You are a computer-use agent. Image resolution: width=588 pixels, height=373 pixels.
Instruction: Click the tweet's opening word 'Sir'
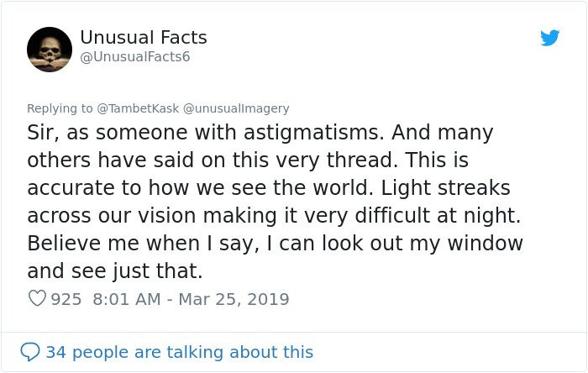[39, 133]
